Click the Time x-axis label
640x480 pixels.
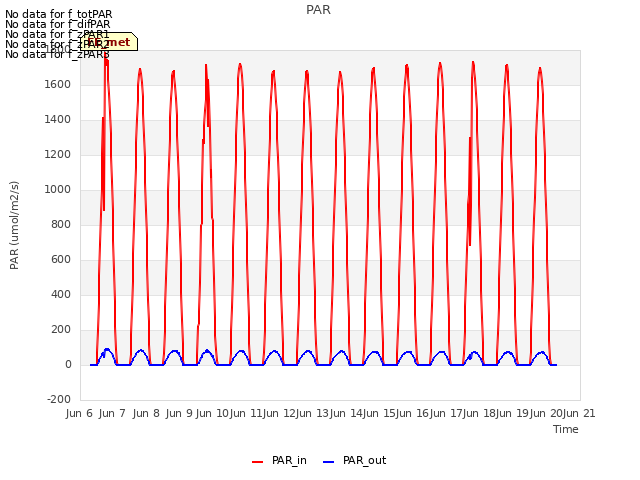(565, 429)
